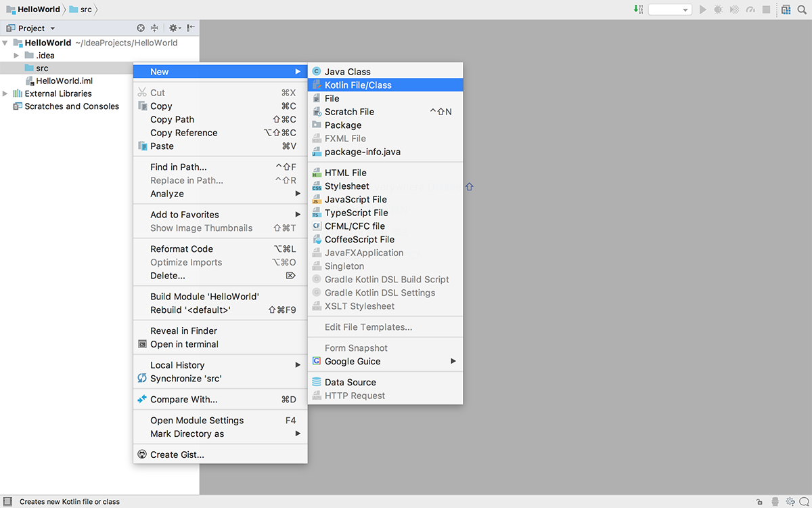The image size is (812, 508).
Task: Toggle the read-only lock icon in status bar
Action: (760, 502)
